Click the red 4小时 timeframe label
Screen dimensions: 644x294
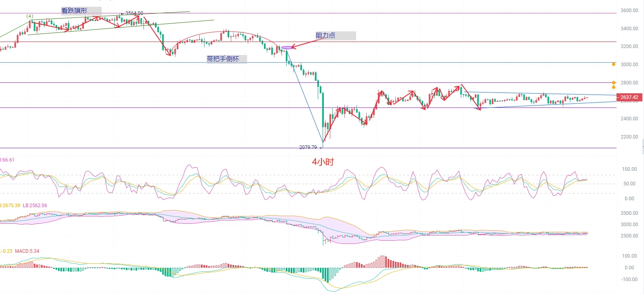(323, 162)
